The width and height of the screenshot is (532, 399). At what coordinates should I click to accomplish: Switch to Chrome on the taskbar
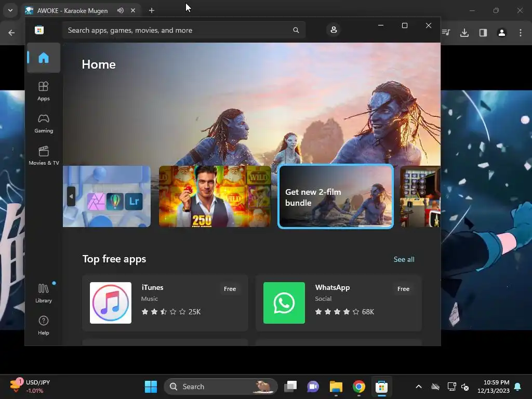358,387
